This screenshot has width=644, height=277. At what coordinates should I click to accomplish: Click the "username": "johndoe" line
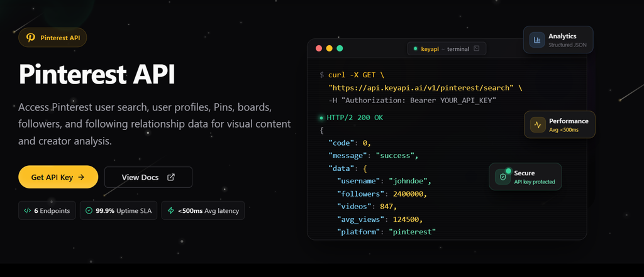pyautogui.click(x=384, y=182)
